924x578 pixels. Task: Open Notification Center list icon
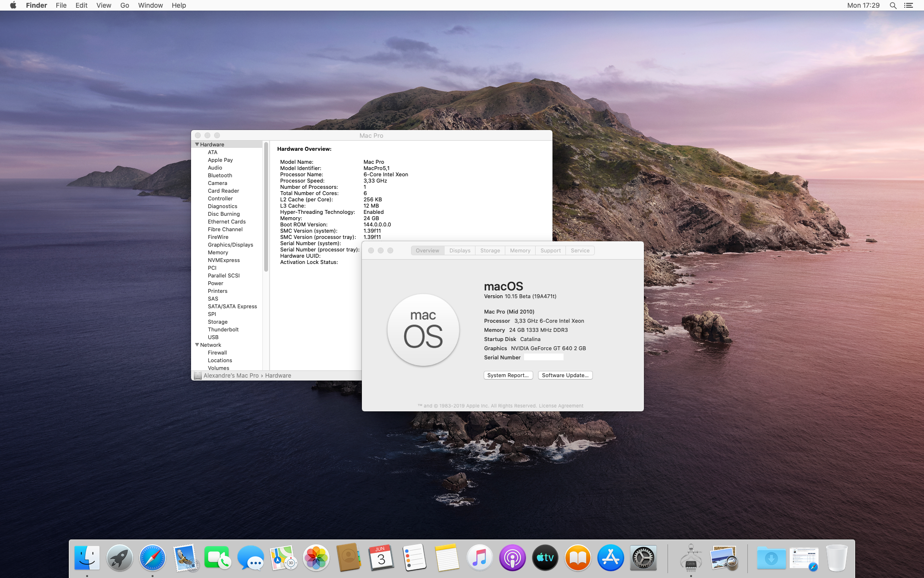[908, 5]
